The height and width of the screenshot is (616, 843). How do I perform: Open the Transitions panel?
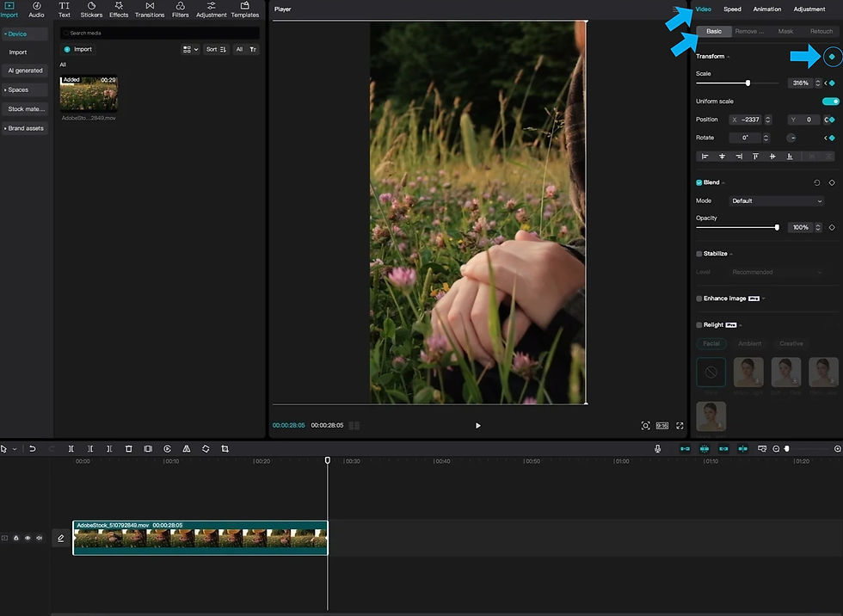(149, 9)
